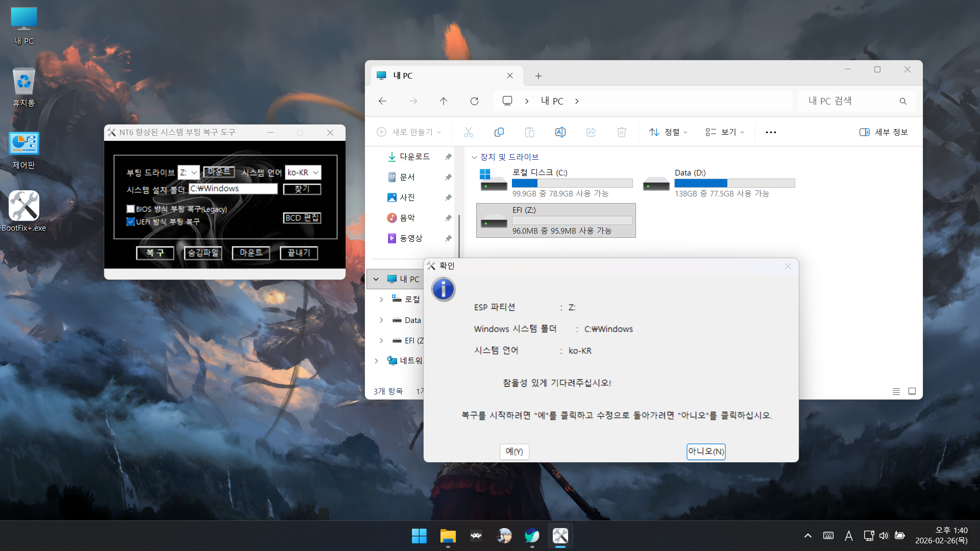The width and height of the screenshot is (980, 551).
Task: Click the Delete trash toolbar icon
Action: (621, 132)
